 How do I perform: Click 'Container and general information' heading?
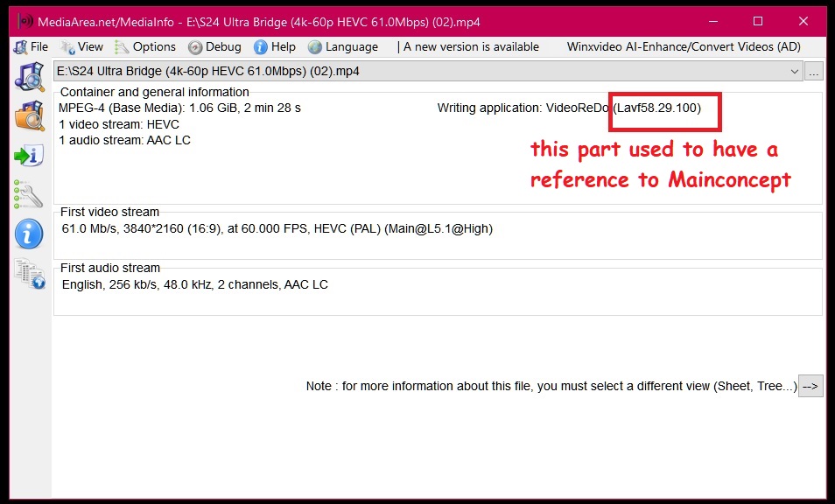(x=154, y=92)
